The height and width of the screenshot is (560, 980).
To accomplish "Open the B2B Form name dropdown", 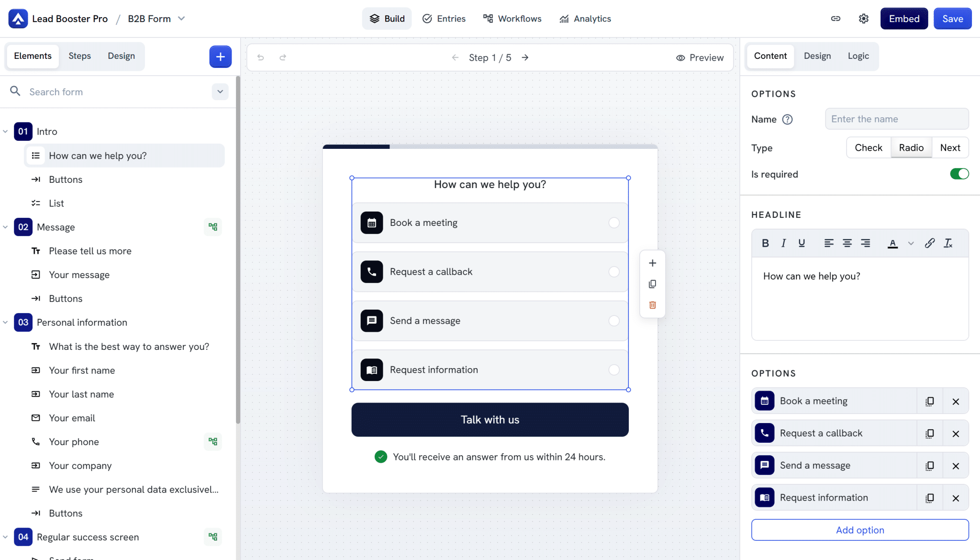I will click(181, 19).
